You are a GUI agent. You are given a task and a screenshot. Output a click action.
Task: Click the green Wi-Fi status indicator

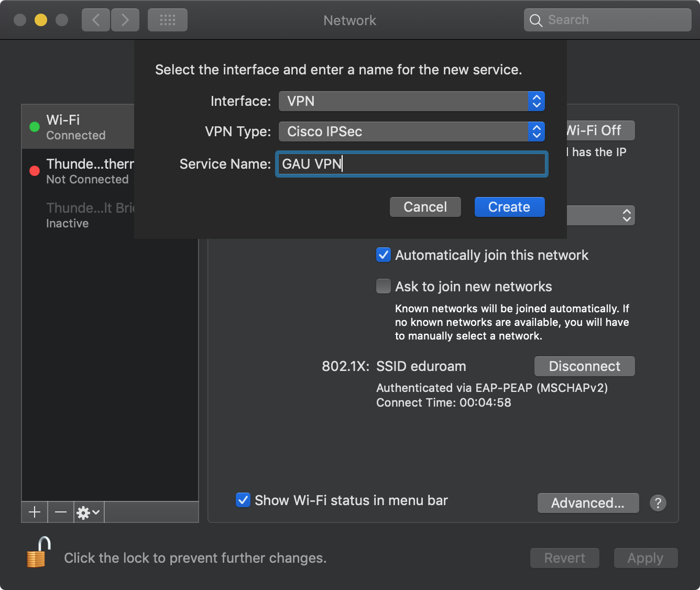[x=35, y=127]
